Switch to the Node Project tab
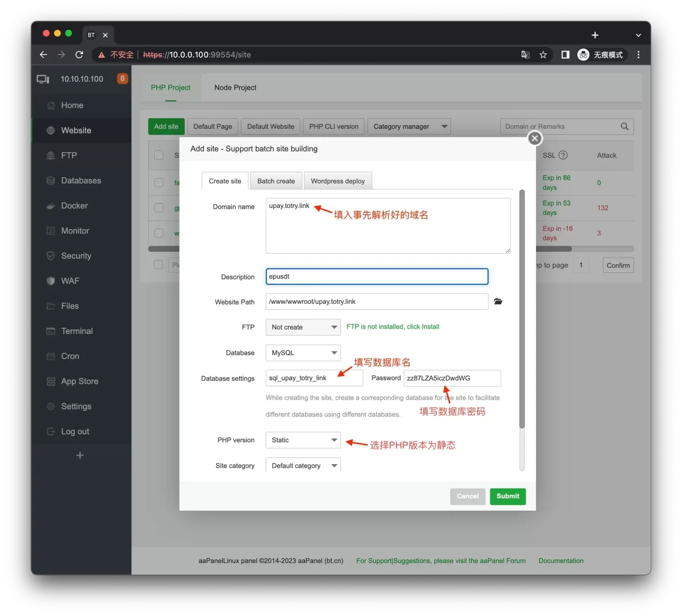The width and height of the screenshot is (682, 616). 235,87
